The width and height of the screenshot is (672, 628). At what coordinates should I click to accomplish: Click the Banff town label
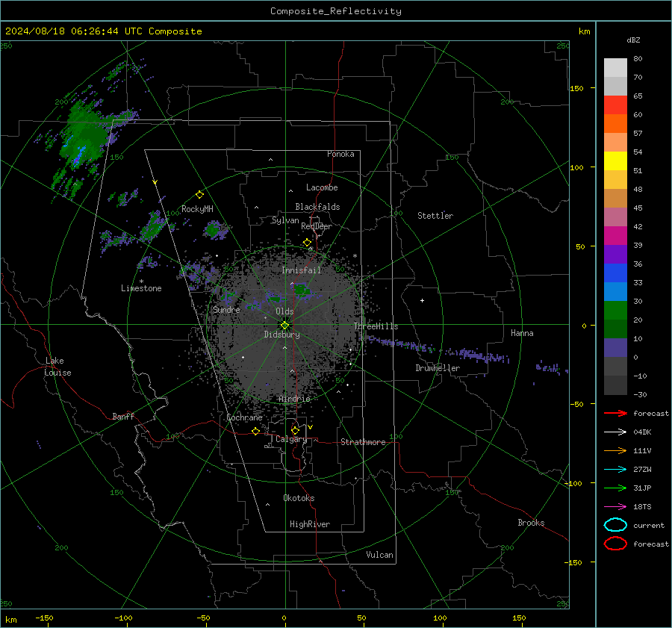(123, 417)
